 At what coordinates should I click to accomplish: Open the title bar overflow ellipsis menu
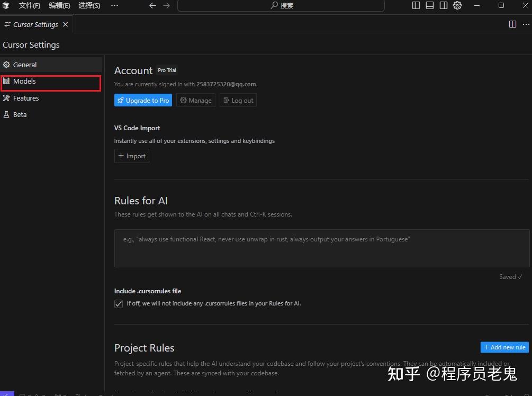[114, 5]
